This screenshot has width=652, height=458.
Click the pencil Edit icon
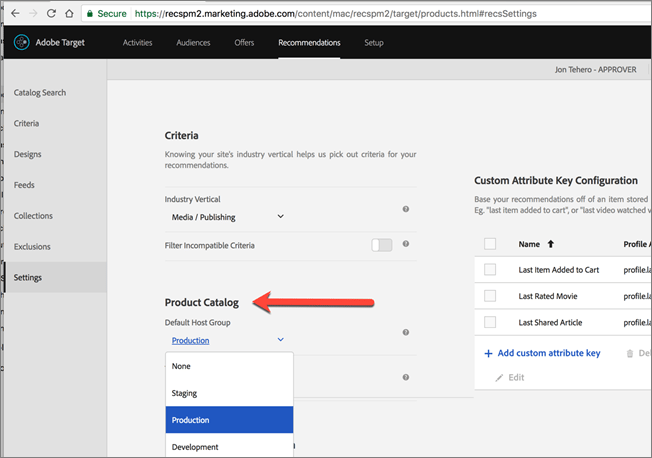tap(501, 376)
